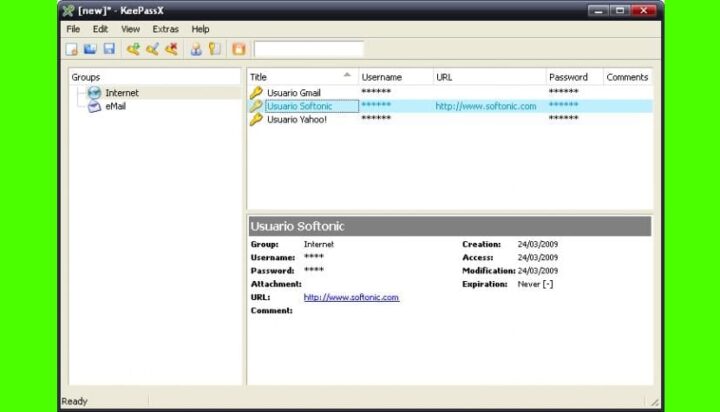Click the key icon beside Usuario Softonic
Image resolution: width=720 pixels, height=412 pixels.
(256, 106)
